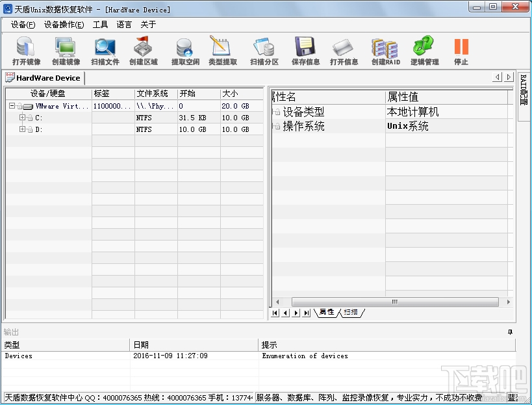Open the 语言 language menu

point(124,25)
